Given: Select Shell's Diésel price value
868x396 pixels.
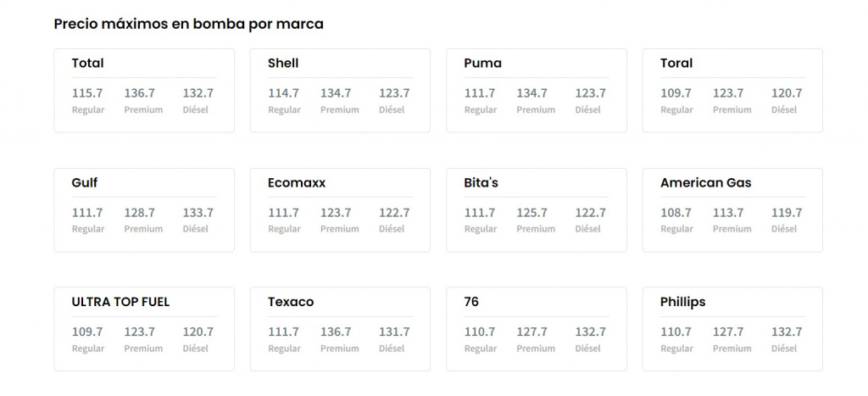Looking at the screenshot, I should [x=394, y=93].
